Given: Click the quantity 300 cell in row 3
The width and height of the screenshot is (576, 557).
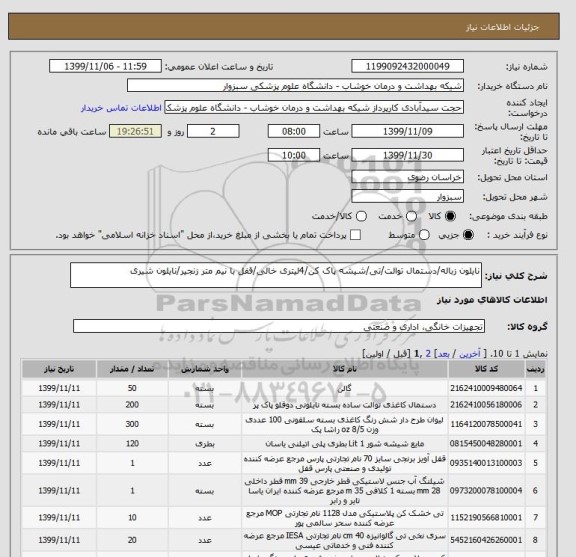Looking at the screenshot, I should pyautogui.click(x=132, y=424).
